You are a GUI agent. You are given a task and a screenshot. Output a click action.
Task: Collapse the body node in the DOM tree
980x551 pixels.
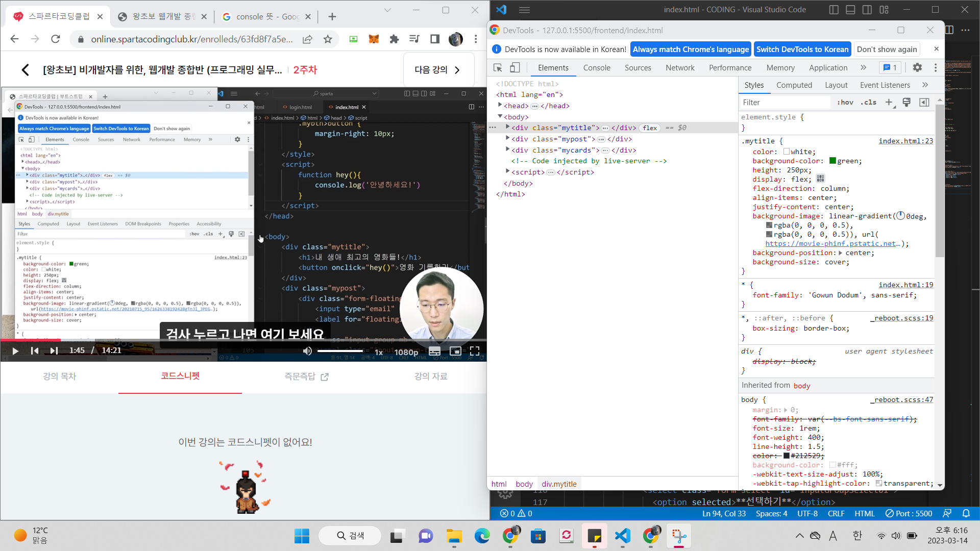(x=500, y=117)
